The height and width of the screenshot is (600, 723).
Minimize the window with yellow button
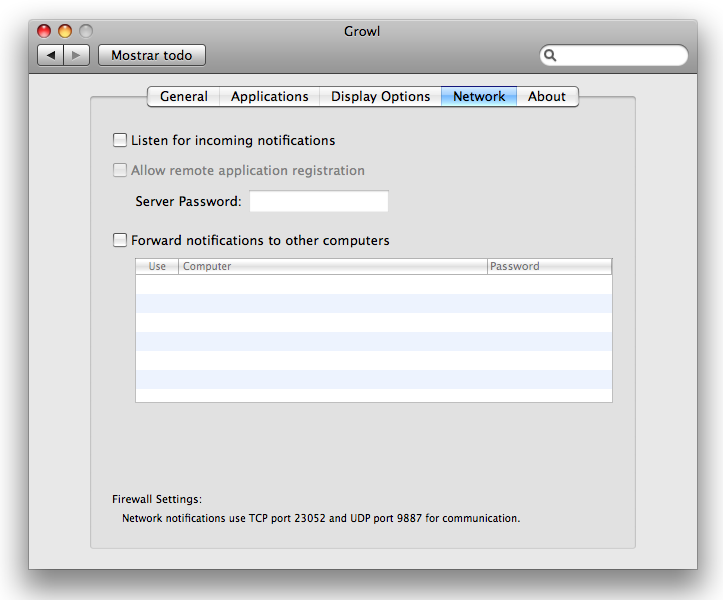click(x=65, y=31)
